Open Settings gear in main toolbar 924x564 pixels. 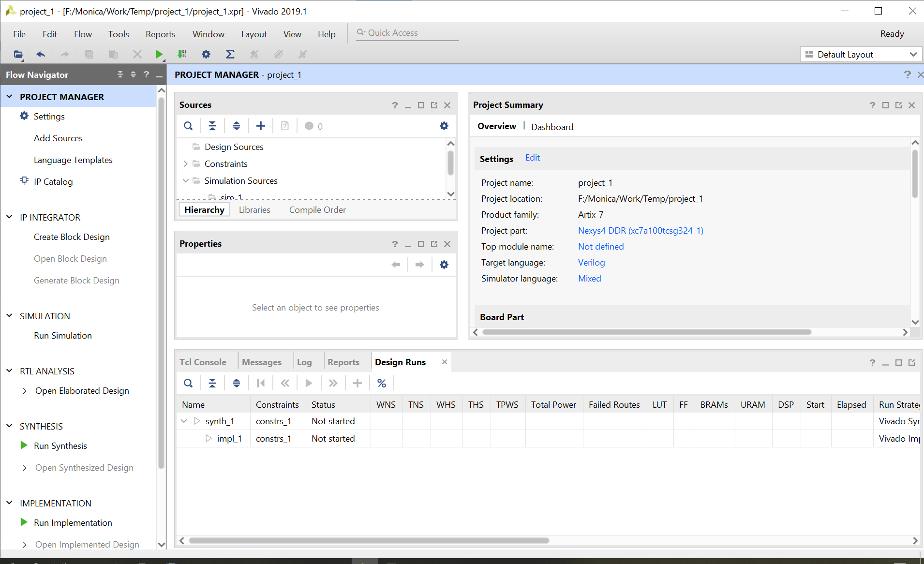point(206,54)
